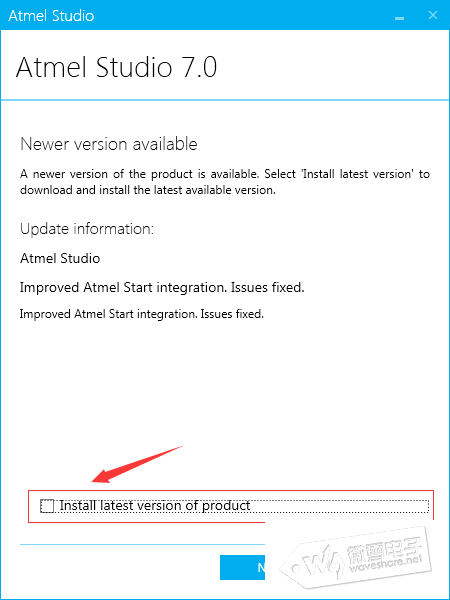The width and height of the screenshot is (450, 600).
Task: Click the waveshare.net watermark text
Action: pyautogui.click(x=385, y=564)
